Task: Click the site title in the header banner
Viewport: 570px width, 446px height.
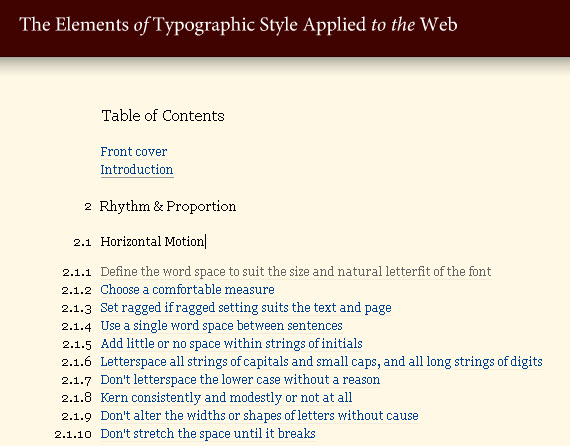Action: [x=238, y=25]
